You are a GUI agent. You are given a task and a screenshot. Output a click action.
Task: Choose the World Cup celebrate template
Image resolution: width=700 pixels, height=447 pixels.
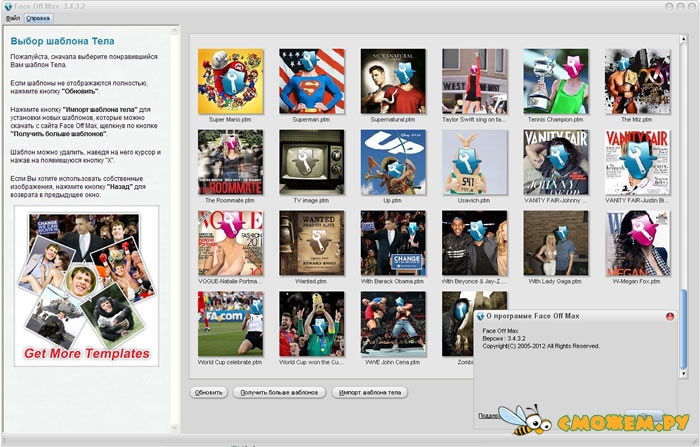coord(230,324)
